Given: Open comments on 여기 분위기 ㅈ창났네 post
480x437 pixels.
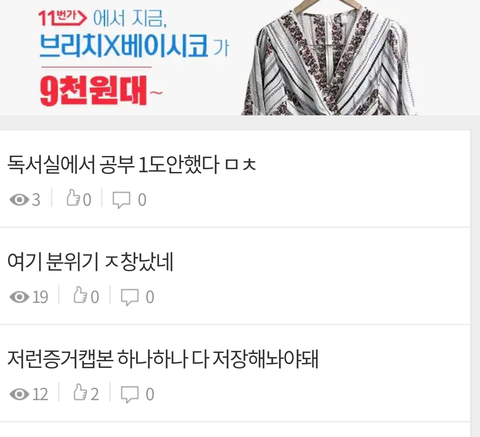Looking at the screenshot, I should pos(129,297).
